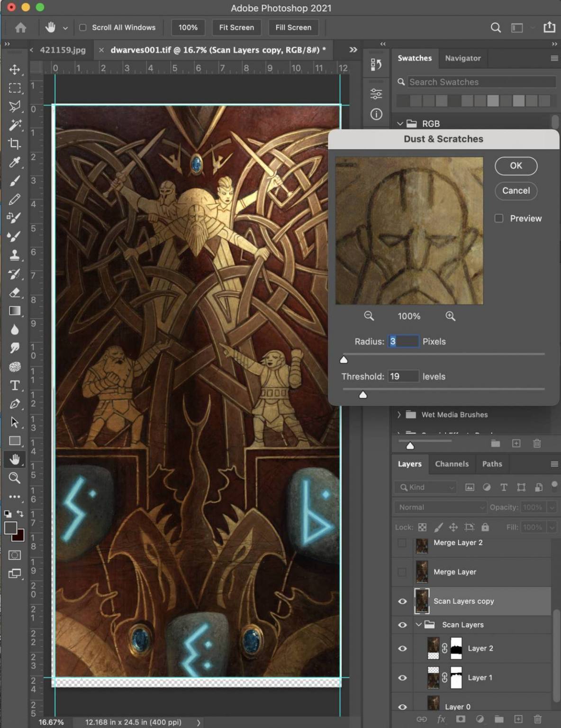Pick the Eyedropper tool

15,163
